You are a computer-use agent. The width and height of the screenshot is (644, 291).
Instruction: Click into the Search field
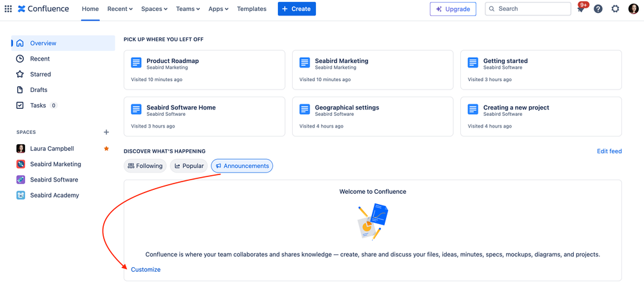pos(528,8)
